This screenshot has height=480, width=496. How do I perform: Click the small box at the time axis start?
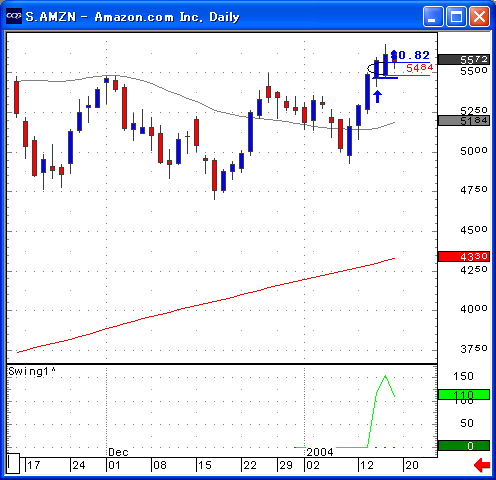(x=13, y=463)
